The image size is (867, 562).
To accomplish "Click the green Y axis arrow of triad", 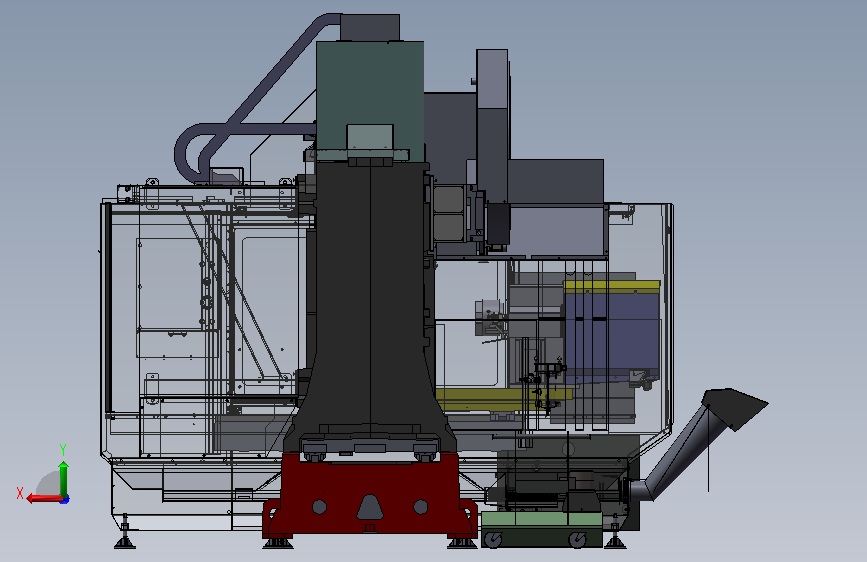I will click(64, 479).
